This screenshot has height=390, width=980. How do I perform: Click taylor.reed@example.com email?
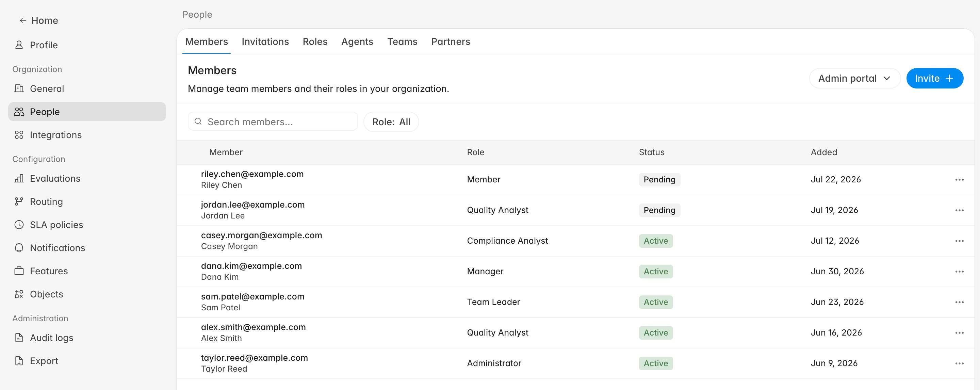coord(255,358)
